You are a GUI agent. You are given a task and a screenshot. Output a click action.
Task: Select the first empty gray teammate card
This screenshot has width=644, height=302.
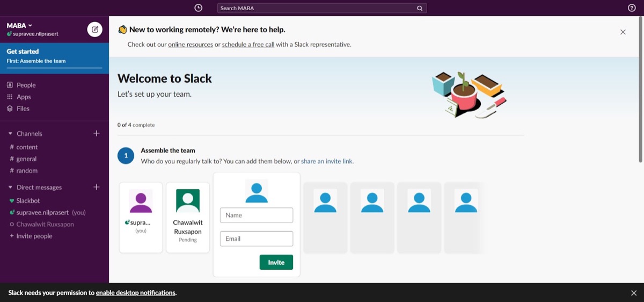coord(325,218)
